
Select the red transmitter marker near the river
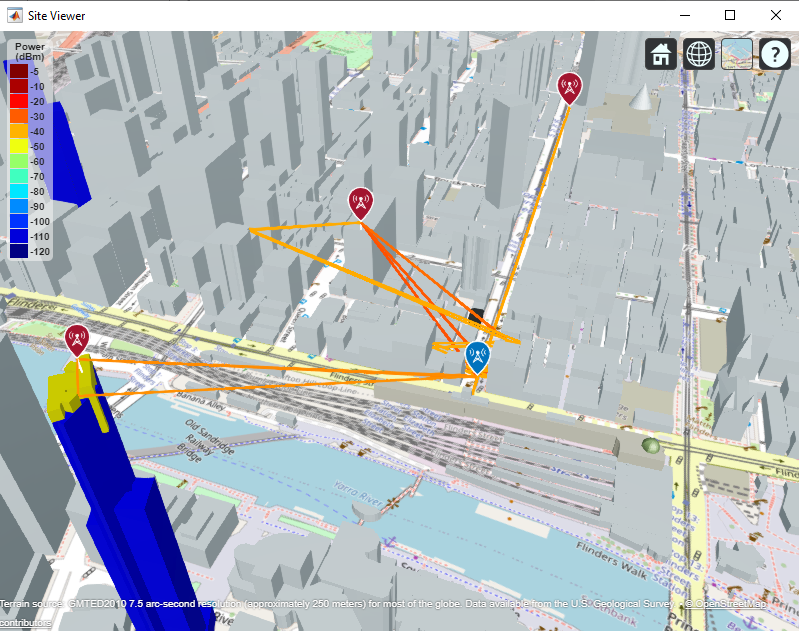(77, 340)
